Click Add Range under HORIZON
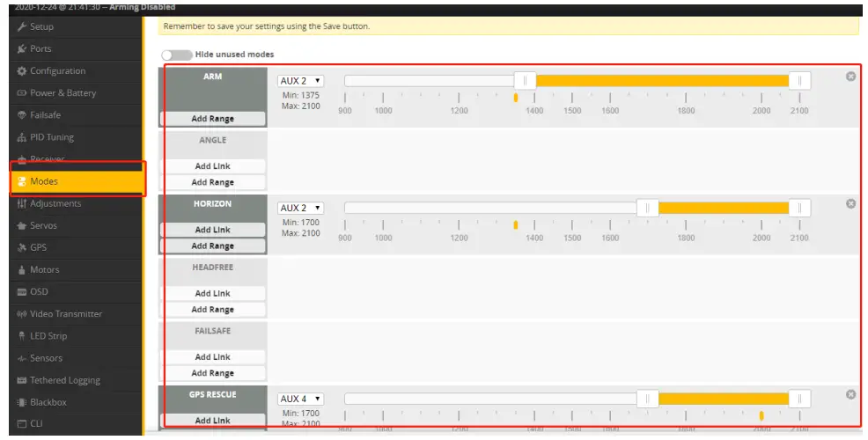 coord(212,246)
